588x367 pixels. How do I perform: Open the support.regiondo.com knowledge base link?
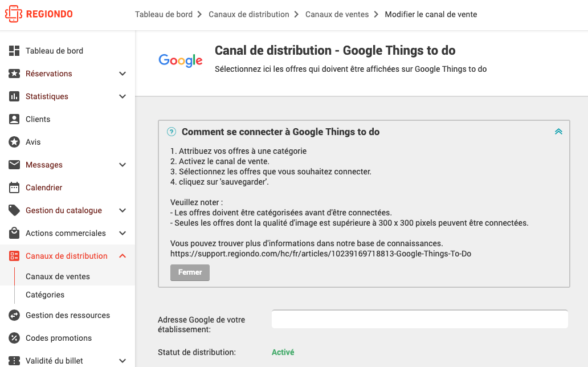click(321, 254)
